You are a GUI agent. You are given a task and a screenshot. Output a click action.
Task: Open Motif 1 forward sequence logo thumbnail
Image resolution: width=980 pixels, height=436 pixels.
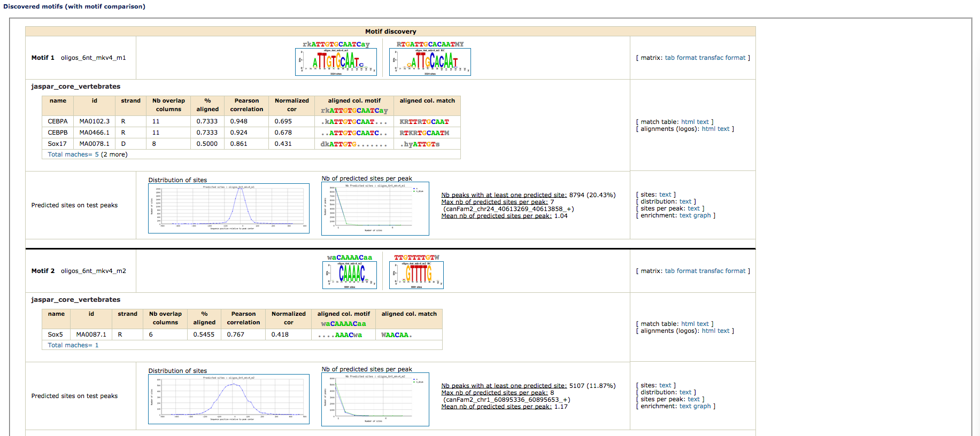pos(336,62)
